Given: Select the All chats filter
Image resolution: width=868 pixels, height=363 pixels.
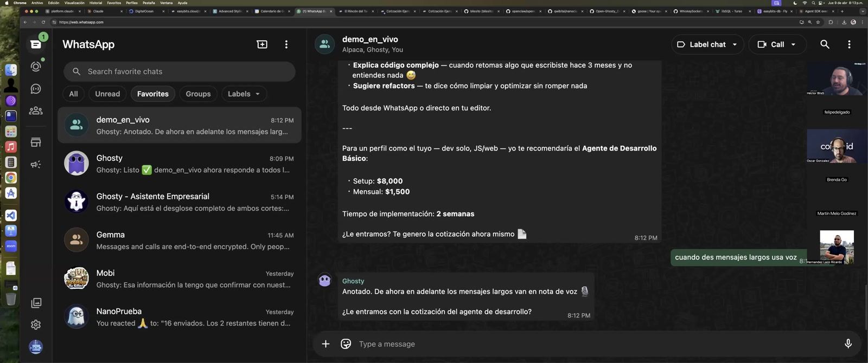Looking at the screenshot, I should pyautogui.click(x=73, y=94).
